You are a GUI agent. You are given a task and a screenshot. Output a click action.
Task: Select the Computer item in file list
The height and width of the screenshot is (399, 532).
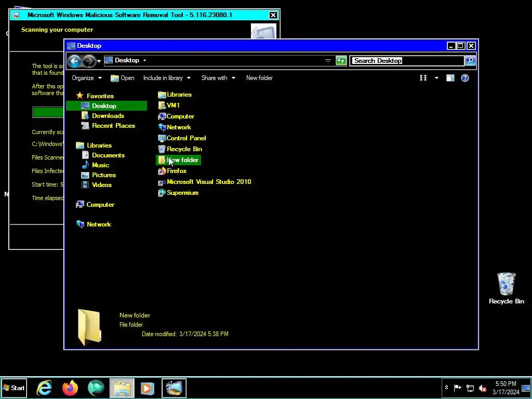tap(176, 116)
